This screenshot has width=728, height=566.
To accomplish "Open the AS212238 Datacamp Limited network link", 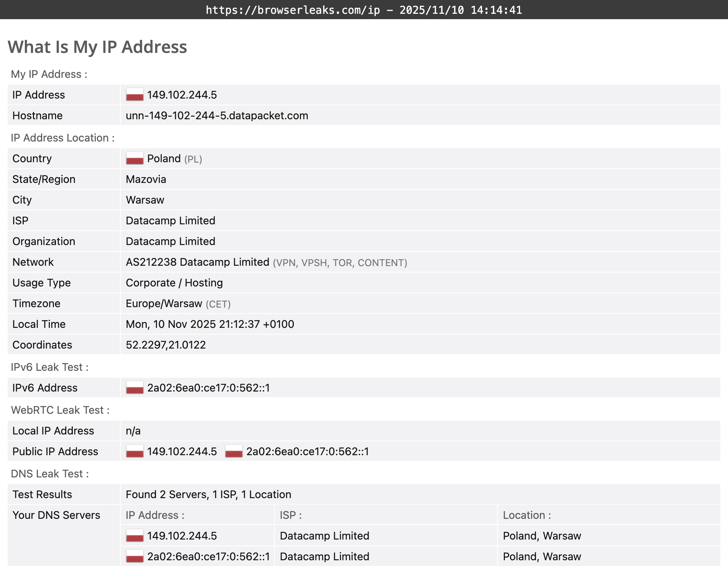I will (x=197, y=262).
